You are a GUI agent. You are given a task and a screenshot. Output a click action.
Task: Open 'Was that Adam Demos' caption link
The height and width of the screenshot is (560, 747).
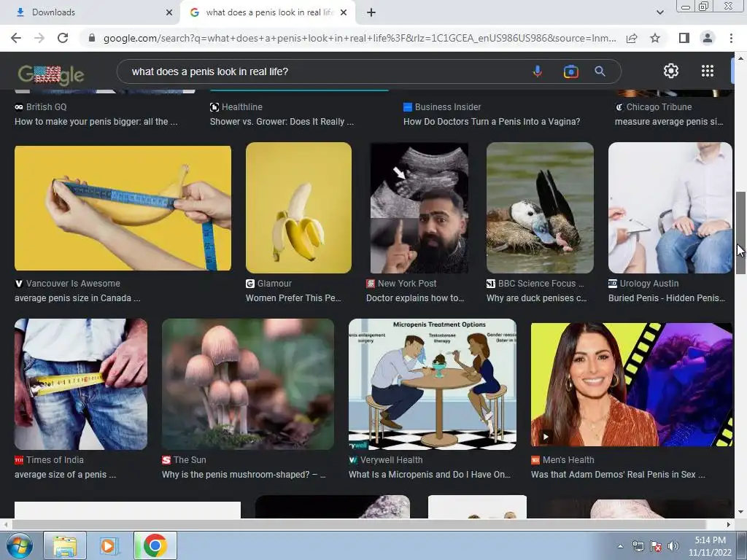click(618, 475)
